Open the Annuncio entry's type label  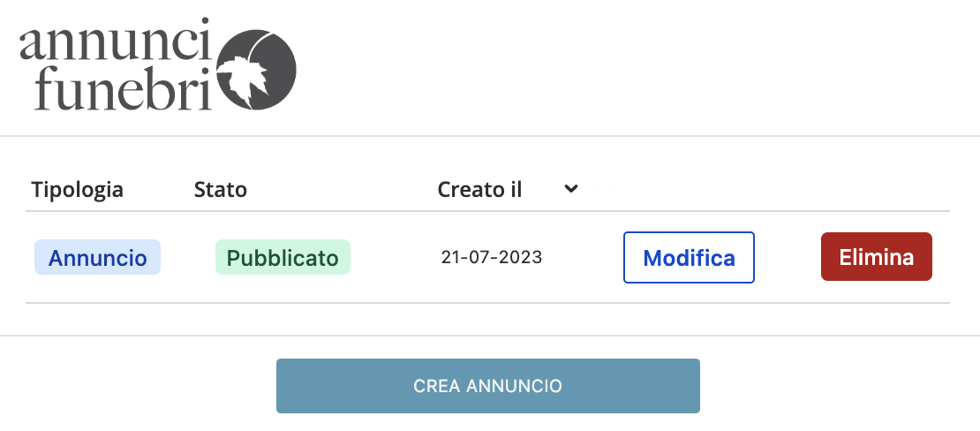97,257
